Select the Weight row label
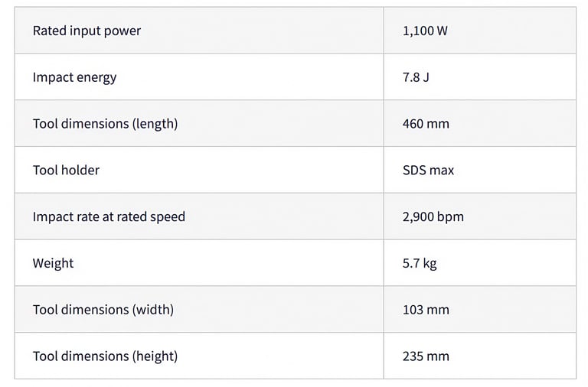Viewport: 588px width, 387px height. point(53,263)
